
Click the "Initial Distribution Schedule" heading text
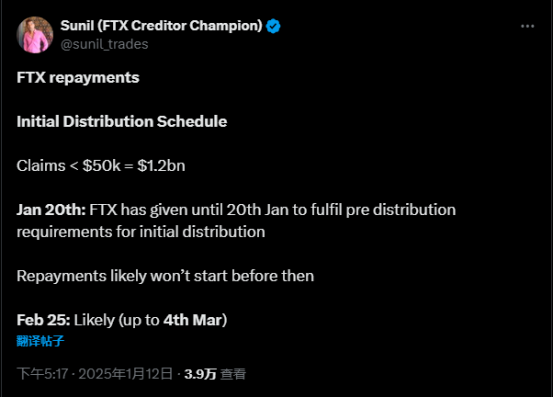tap(122, 122)
